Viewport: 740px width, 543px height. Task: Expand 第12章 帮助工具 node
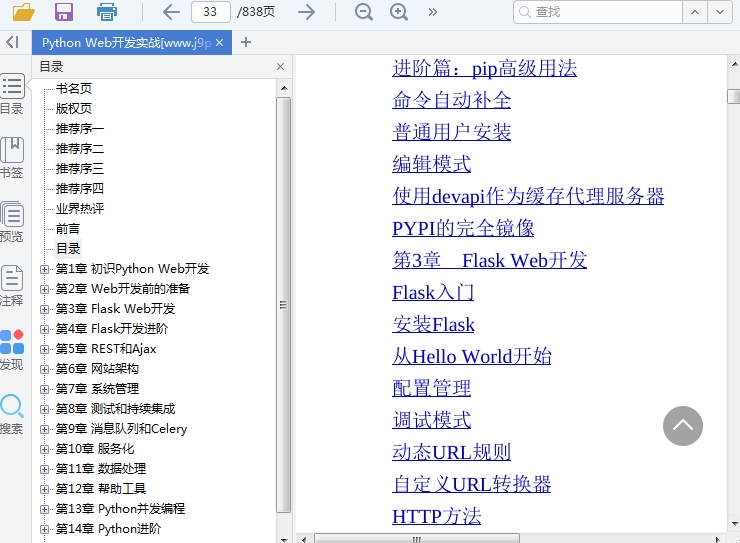(x=44, y=489)
